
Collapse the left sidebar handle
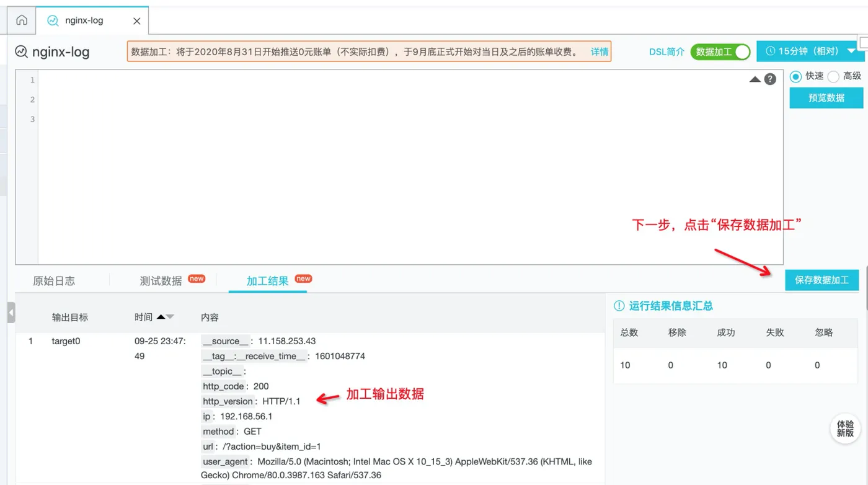(x=11, y=313)
